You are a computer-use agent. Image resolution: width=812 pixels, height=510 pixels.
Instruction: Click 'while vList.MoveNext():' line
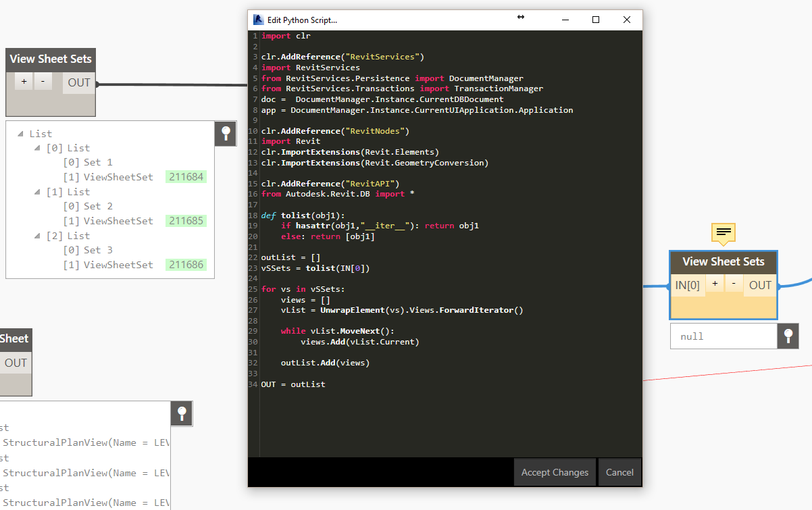[337, 331]
